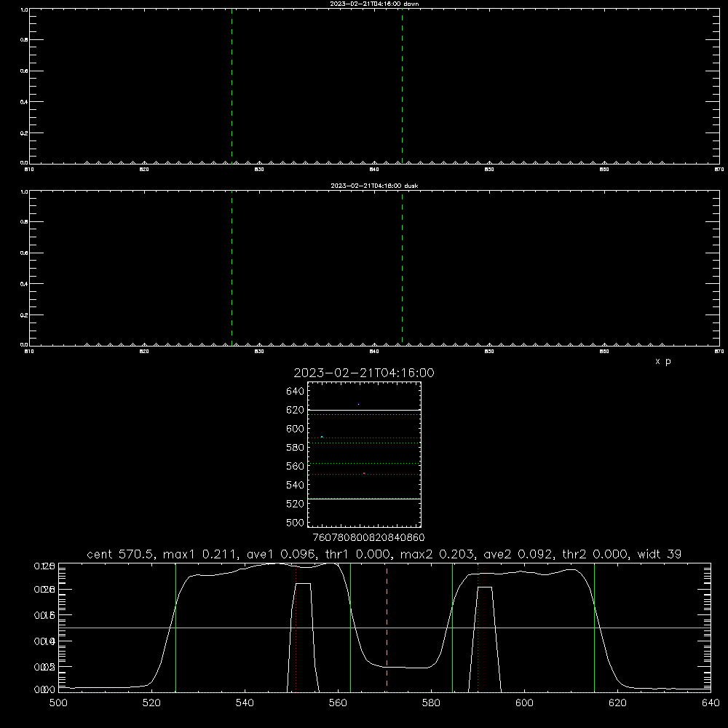
Task: Click the x-axis label string '760780800820840860'
Action: (x=368, y=537)
